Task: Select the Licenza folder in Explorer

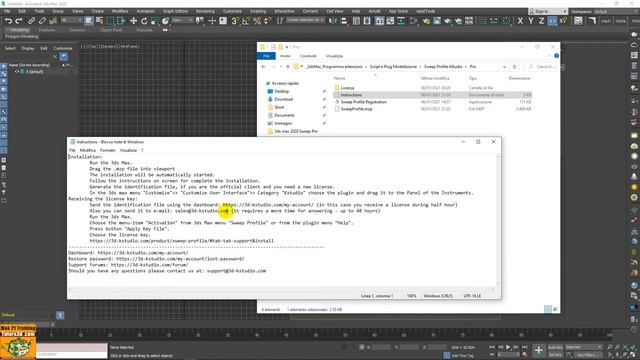Action: tap(347, 88)
